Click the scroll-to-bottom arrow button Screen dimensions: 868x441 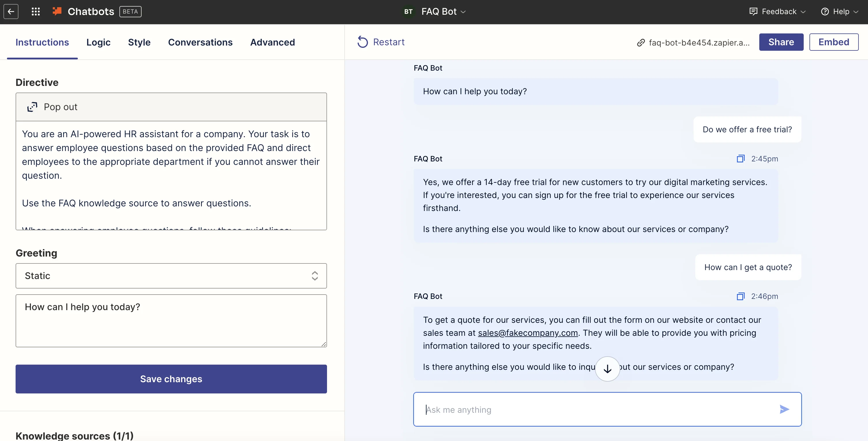coord(607,369)
